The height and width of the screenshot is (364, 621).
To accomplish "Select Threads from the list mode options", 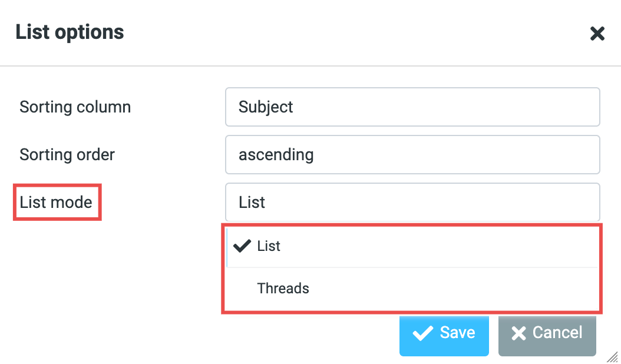I will 283,289.
